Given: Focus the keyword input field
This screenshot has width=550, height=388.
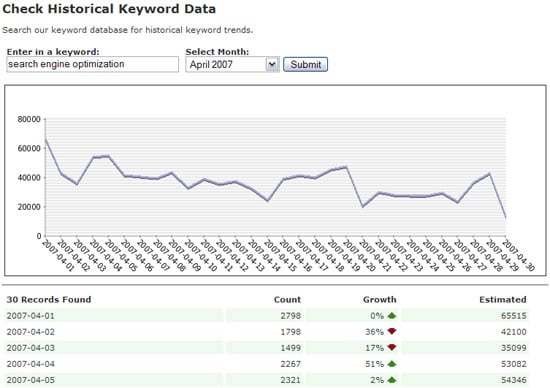Looking at the screenshot, I should click(x=93, y=64).
